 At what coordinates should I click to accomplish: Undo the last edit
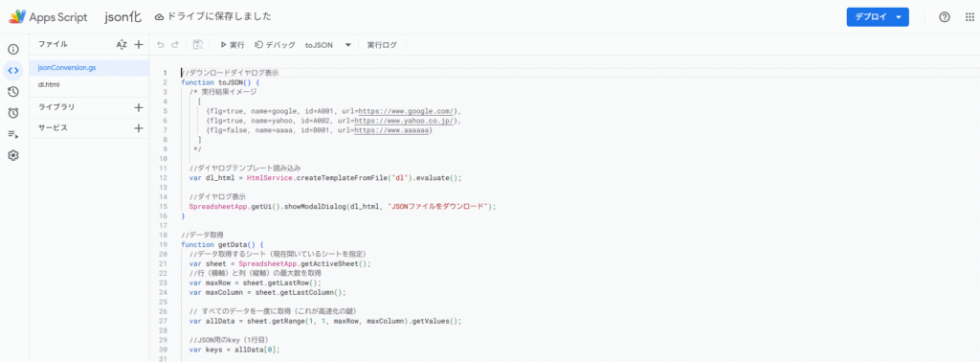tap(161, 45)
